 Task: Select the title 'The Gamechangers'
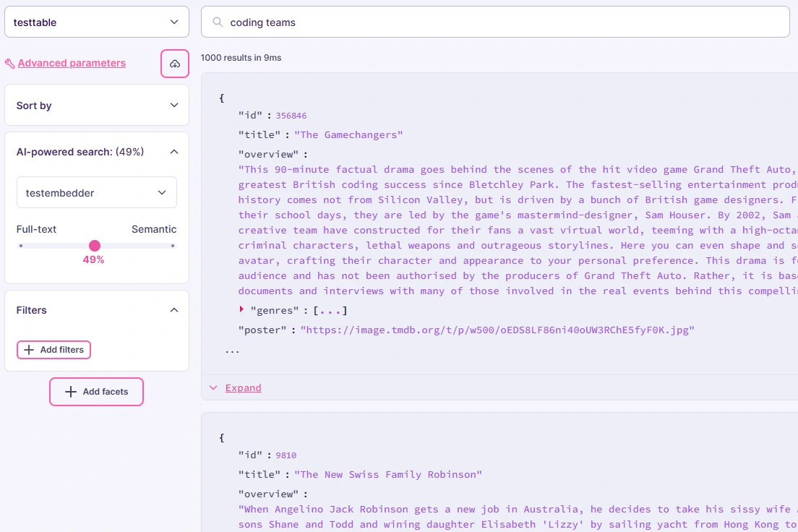click(x=349, y=134)
